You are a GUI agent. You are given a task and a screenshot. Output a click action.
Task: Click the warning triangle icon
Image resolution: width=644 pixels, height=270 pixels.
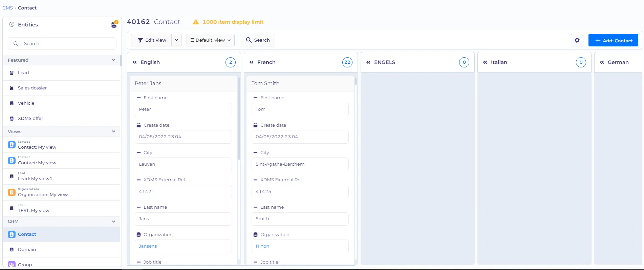click(196, 22)
